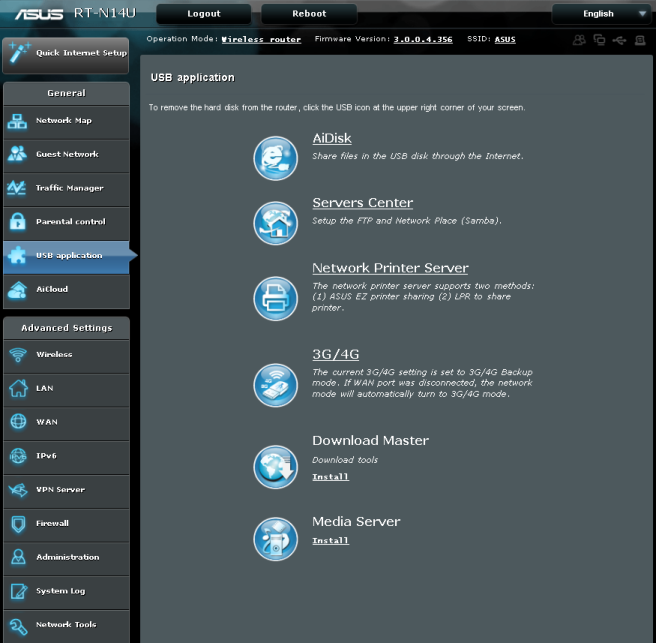Click Install under Media Server
Image resolution: width=656 pixels, height=643 pixels.
click(331, 541)
